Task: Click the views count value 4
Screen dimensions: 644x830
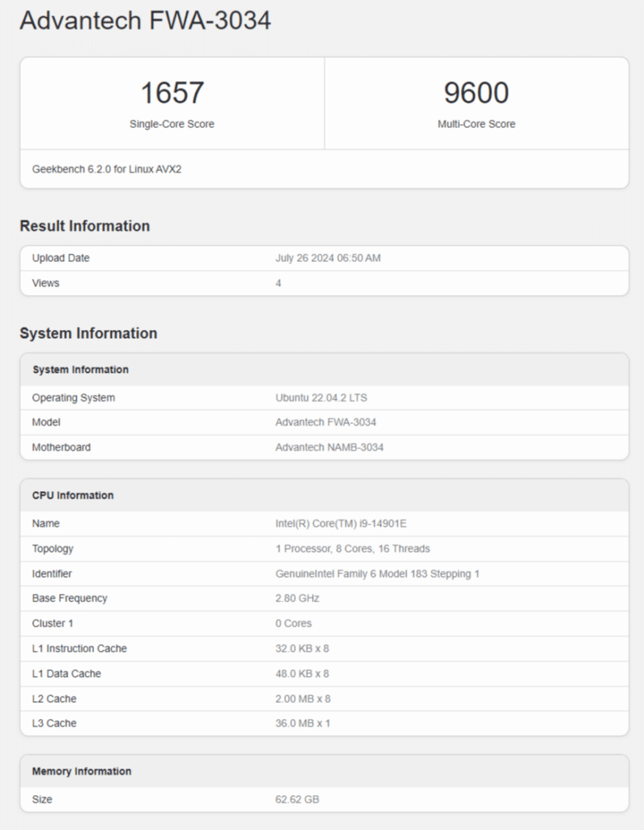Action: tap(279, 283)
